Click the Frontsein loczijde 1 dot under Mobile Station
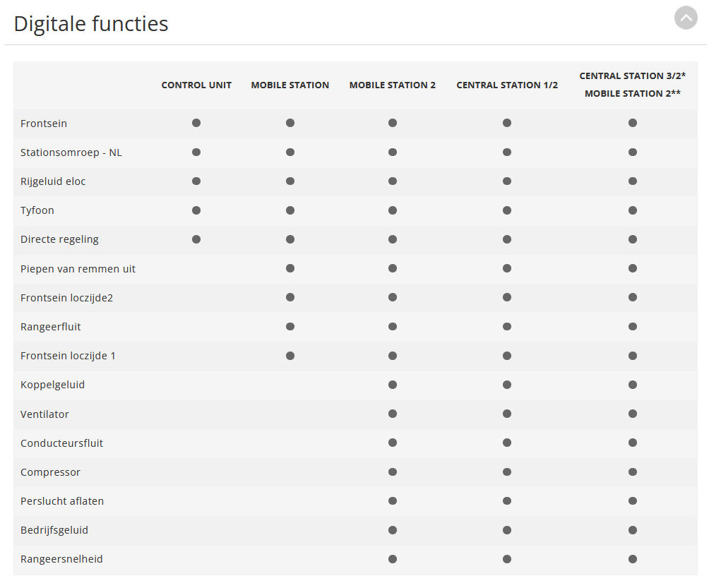 click(x=290, y=356)
